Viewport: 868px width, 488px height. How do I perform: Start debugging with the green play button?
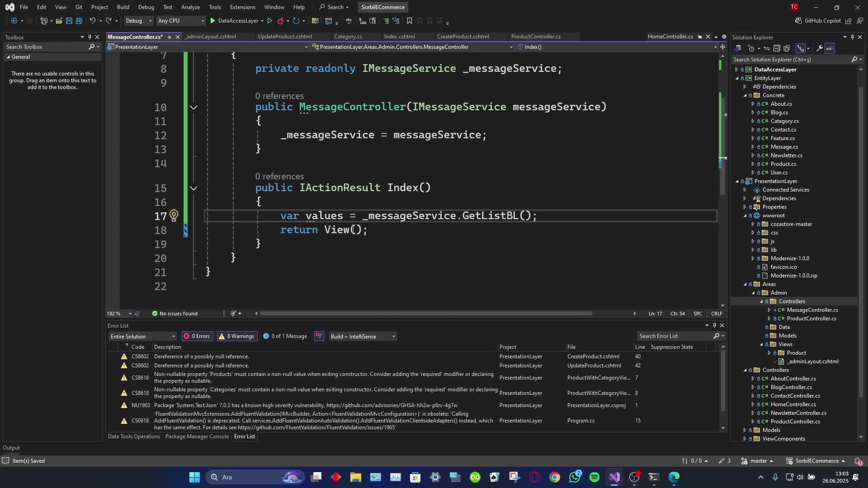(x=213, y=21)
